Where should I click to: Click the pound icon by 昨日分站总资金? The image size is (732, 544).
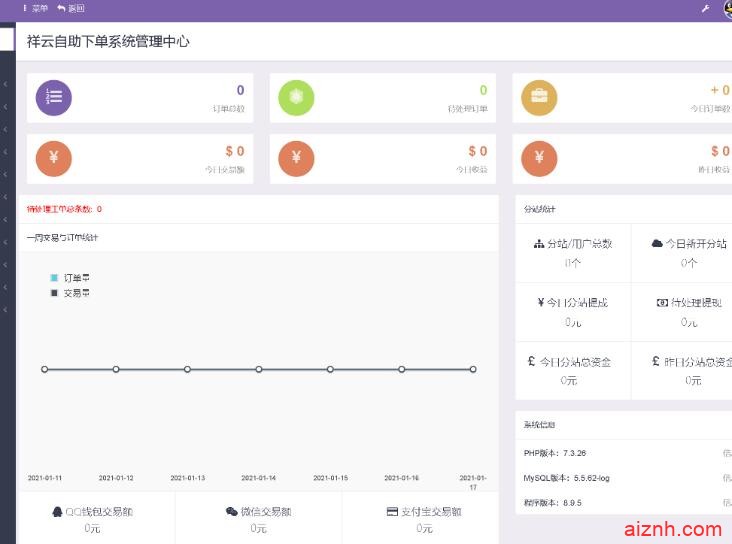[655, 361]
